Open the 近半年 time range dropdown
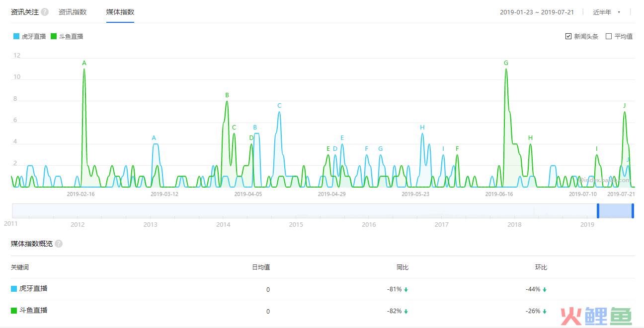 tap(607, 12)
